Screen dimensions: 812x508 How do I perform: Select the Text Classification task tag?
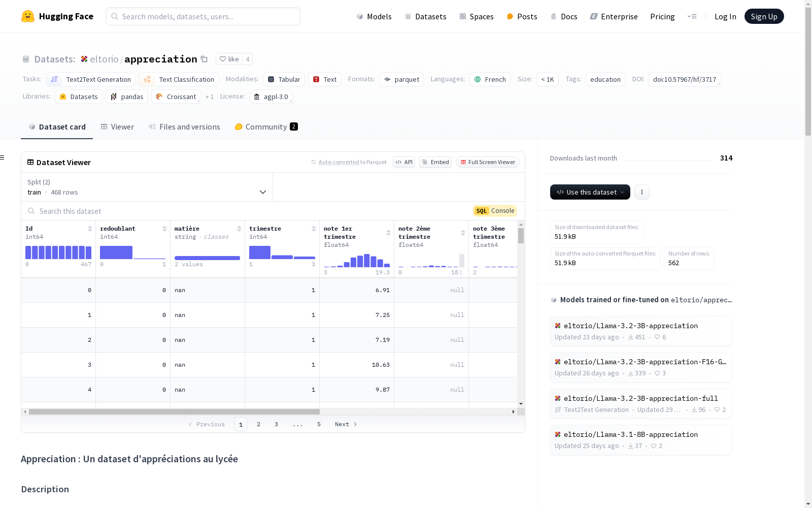[x=179, y=79]
